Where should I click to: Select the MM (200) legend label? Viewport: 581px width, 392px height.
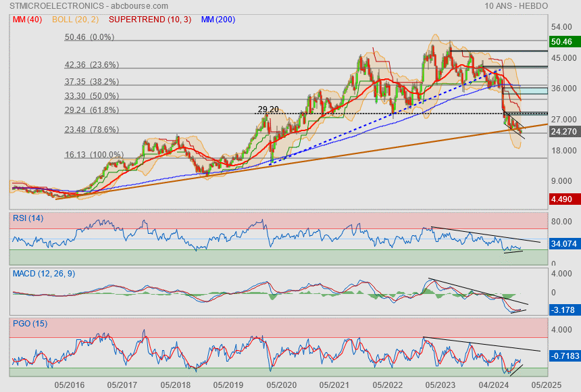(218, 20)
